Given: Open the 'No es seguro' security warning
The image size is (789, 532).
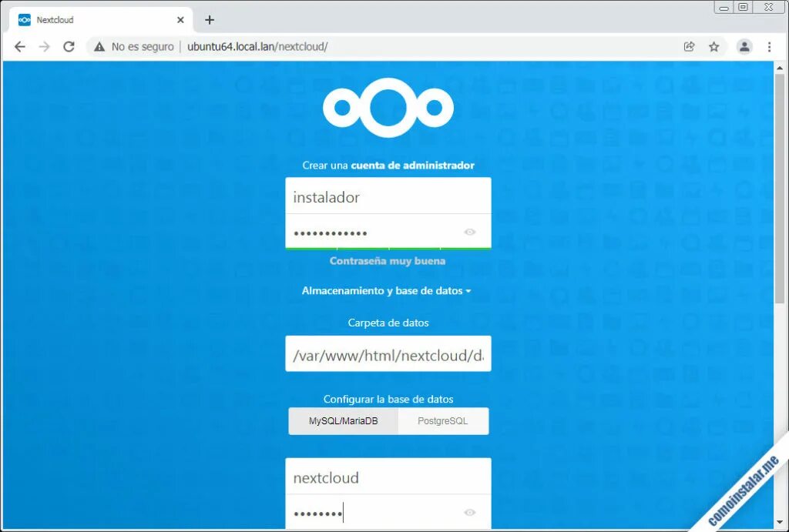Looking at the screenshot, I should [134, 47].
